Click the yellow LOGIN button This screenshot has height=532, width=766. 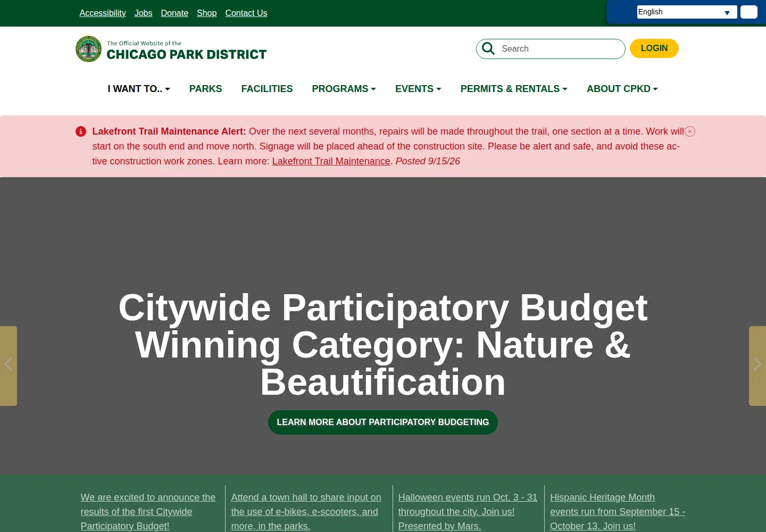[x=654, y=48]
